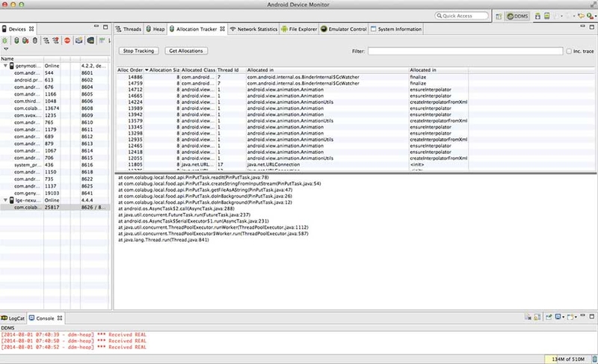Click the yellow arrow icon in top toolbar
Image resolution: width=598 pixels, height=364 pixels.
point(581,16)
